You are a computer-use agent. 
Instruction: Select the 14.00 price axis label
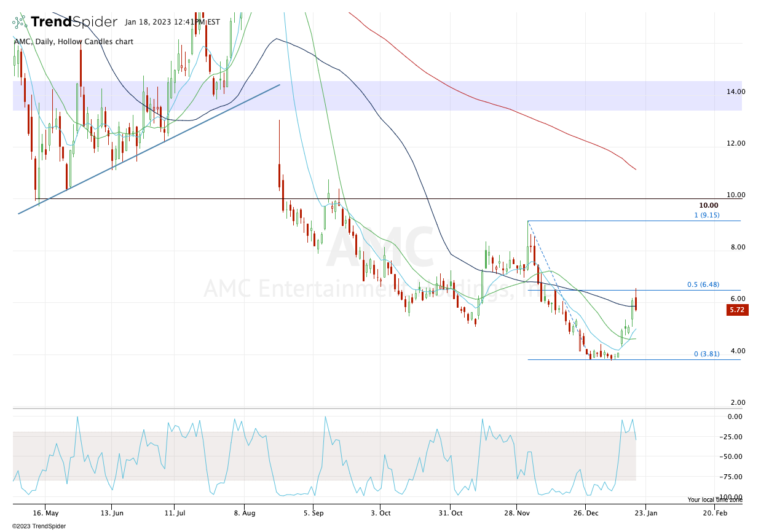[x=736, y=92]
